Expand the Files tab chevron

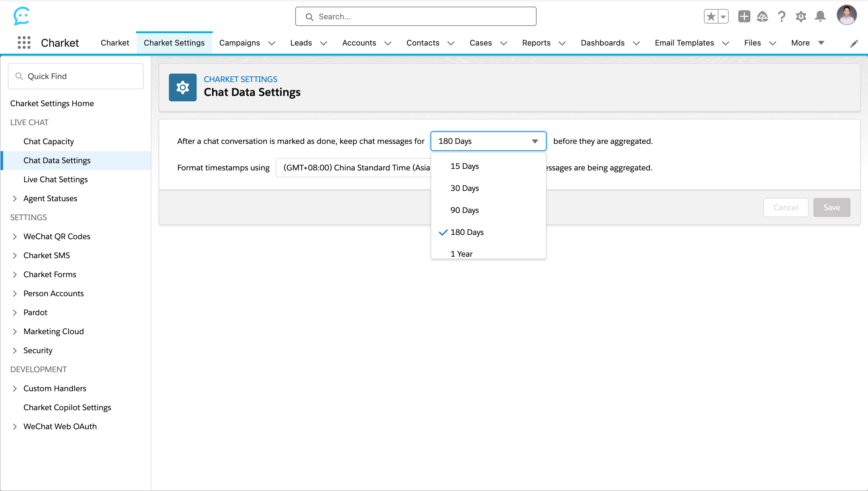pos(773,43)
